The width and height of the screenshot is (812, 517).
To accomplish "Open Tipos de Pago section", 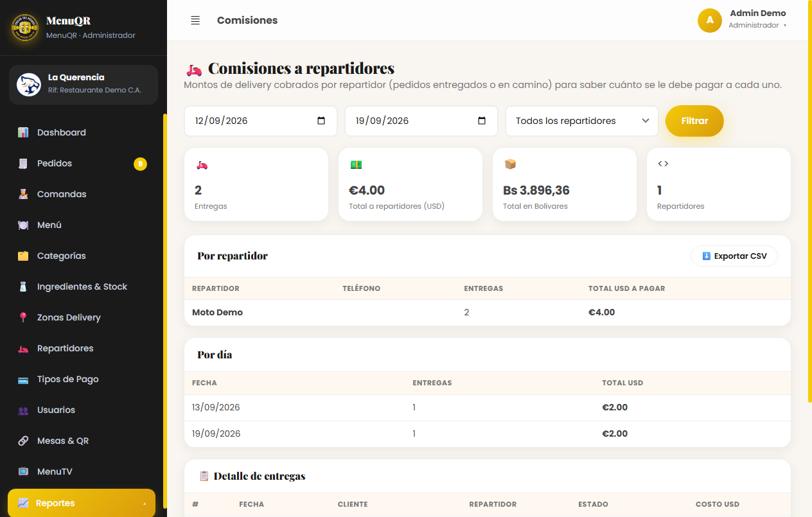I will pos(82,379).
